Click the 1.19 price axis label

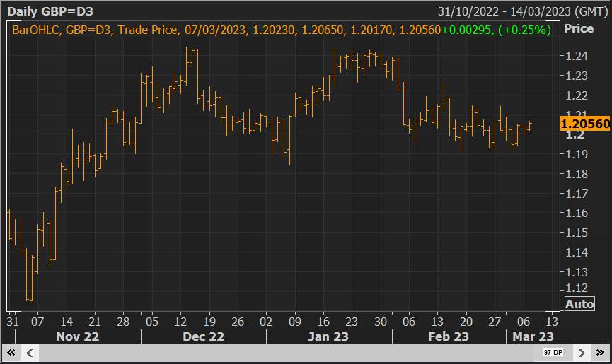[577, 154]
